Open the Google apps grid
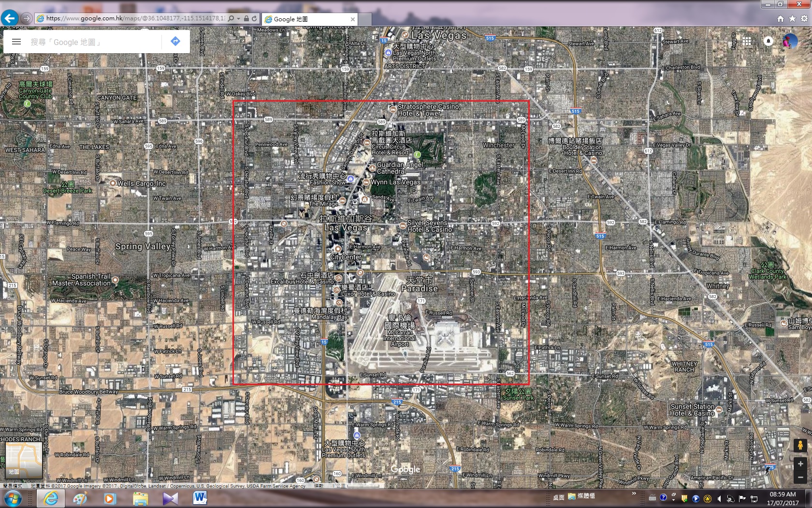This screenshot has height=508, width=812. tap(747, 41)
